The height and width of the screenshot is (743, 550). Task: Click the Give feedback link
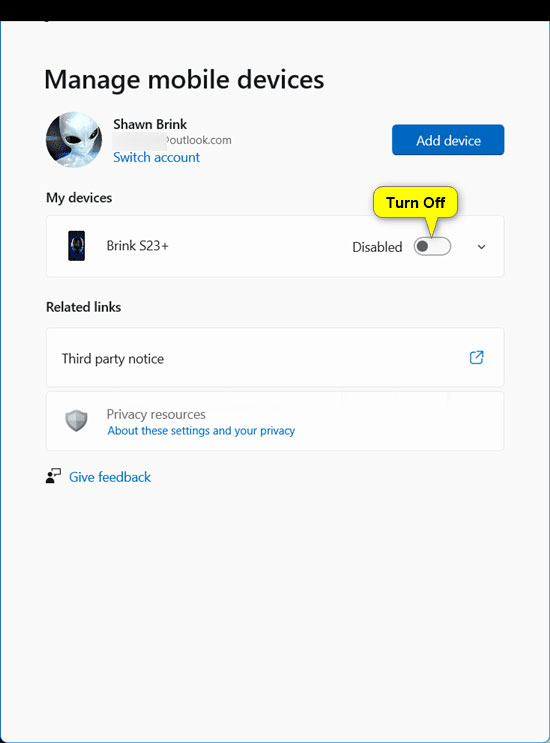110,477
